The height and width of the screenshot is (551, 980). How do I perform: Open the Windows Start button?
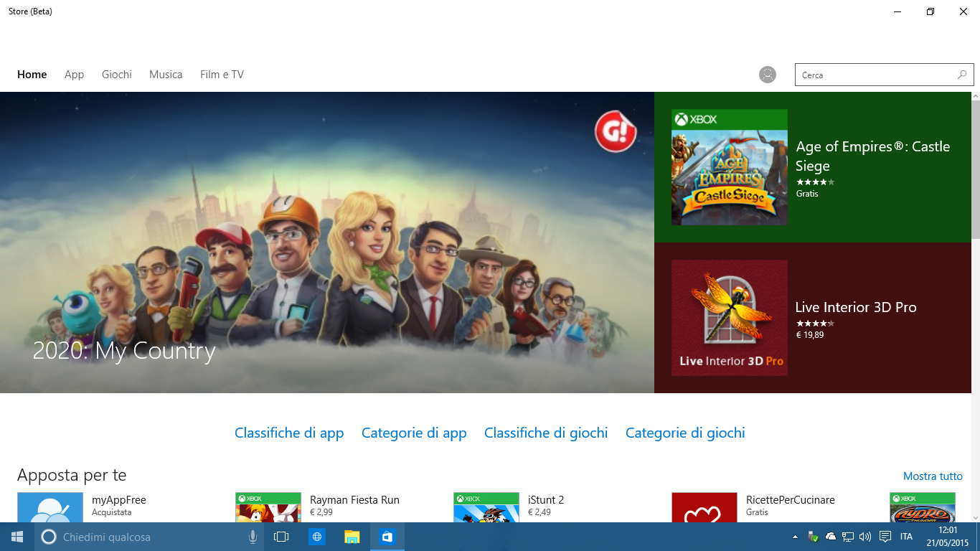coord(17,537)
